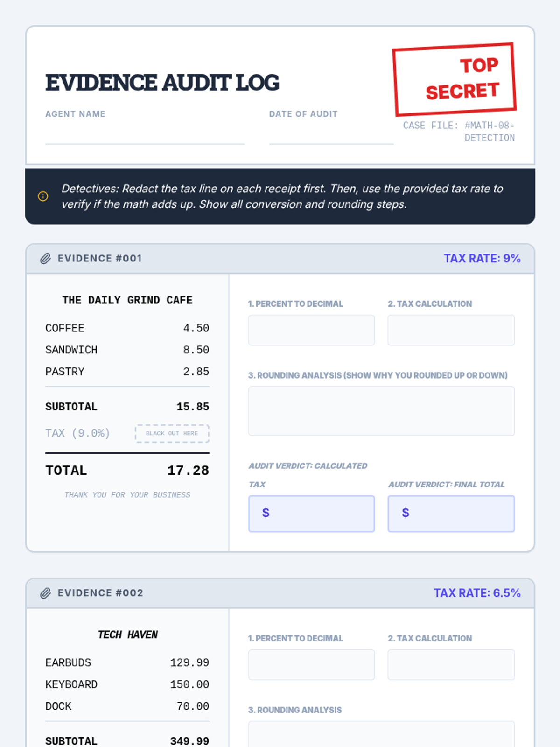Click Evidence #001 final total dollar field
Viewport: 560px width, 747px height.
(451, 514)
